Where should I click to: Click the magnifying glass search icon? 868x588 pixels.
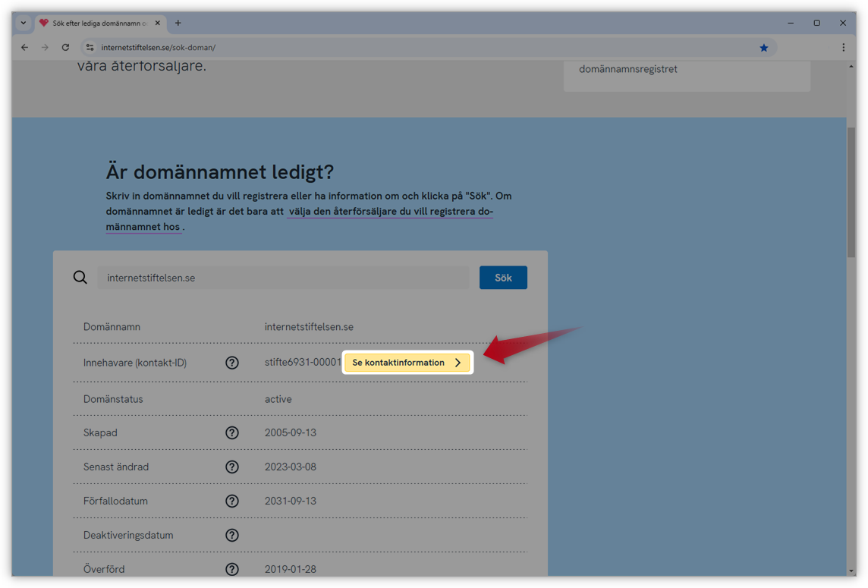point(80,277)
